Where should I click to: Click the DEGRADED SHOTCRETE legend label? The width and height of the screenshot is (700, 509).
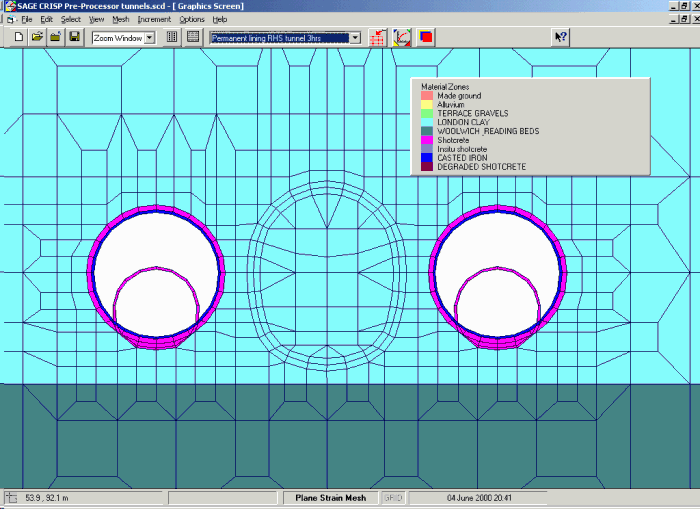[482, 167]
